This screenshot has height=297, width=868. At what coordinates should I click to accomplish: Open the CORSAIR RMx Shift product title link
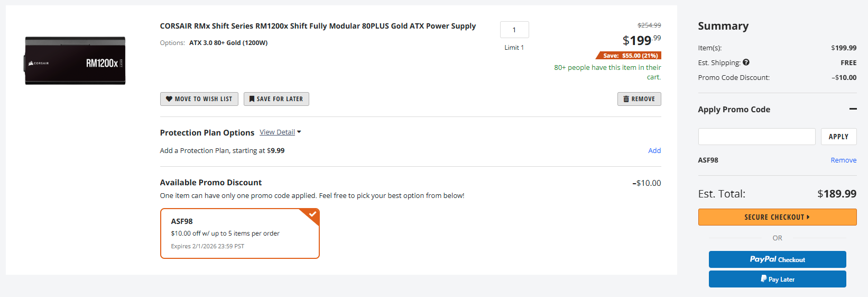pyautogui.click(x=318, y=26)
